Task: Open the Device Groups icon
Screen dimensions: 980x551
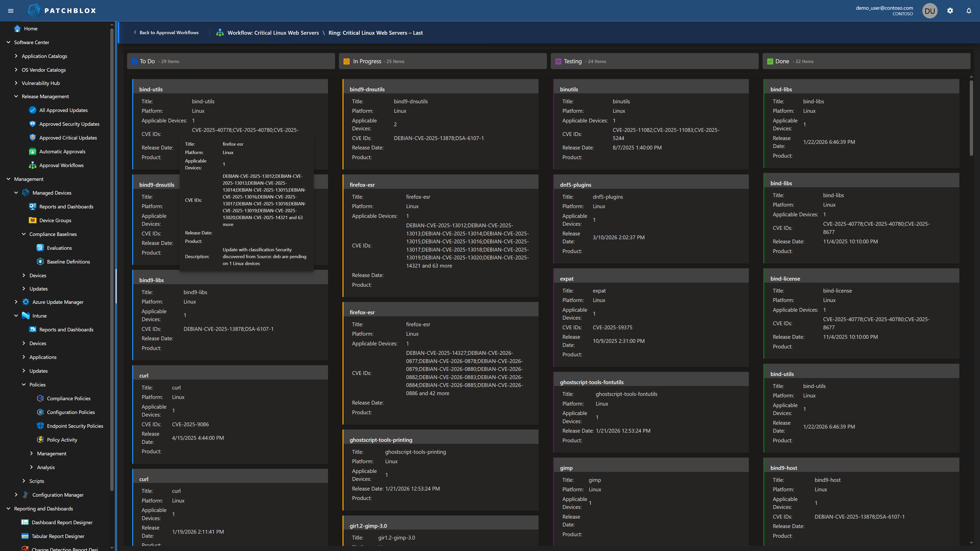Action: pos(33,220)
